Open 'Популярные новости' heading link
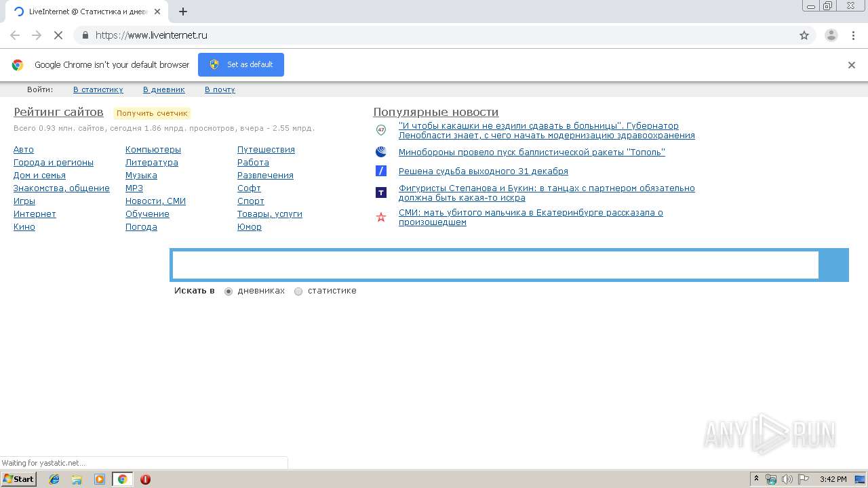This screenshot has width=868, height=488. (x=435, y=112)
